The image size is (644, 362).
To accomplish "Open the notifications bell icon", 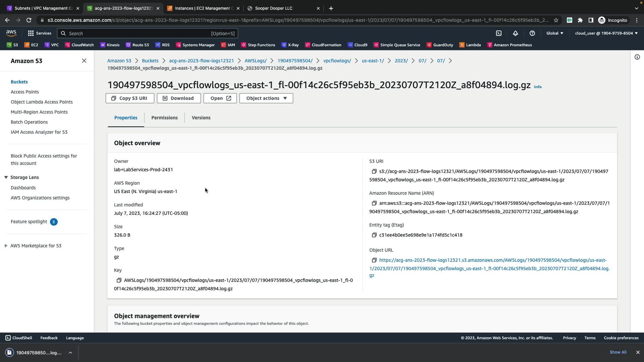I will (x=516, y=33).
